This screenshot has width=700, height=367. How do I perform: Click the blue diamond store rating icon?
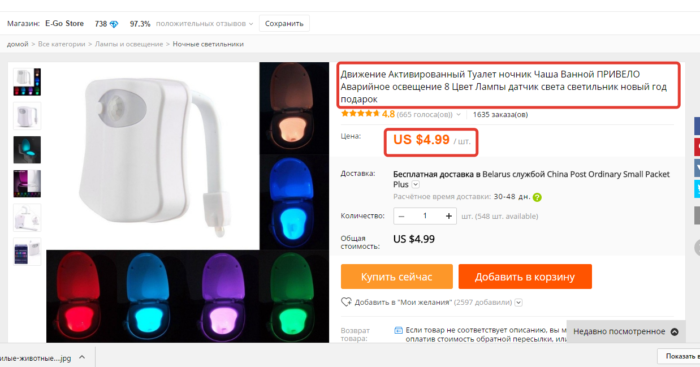point(114,24)
